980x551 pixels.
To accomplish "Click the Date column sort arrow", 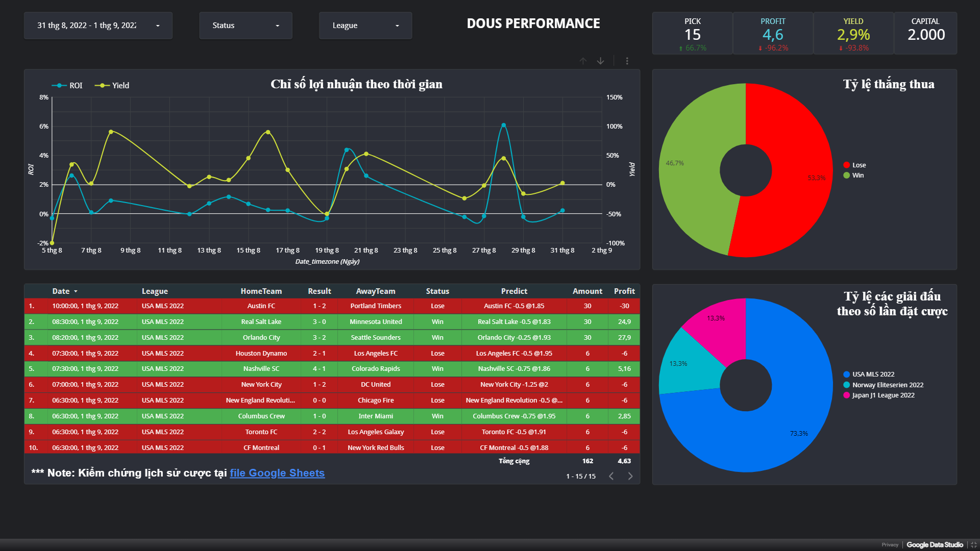I will 76,291.
